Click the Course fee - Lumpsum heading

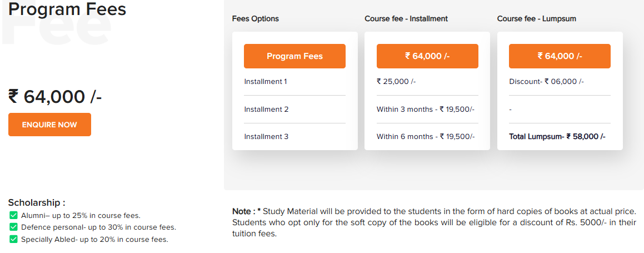(x=536, y=19)
